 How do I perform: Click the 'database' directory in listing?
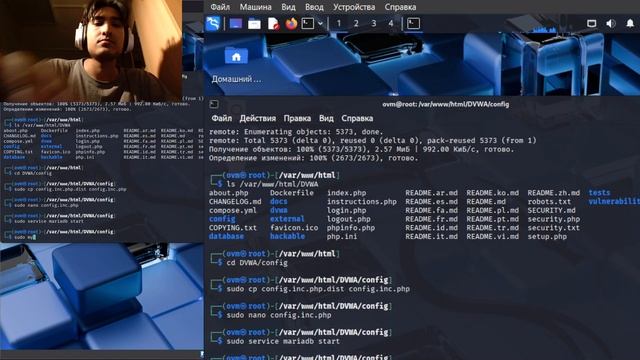click(226, 236)
